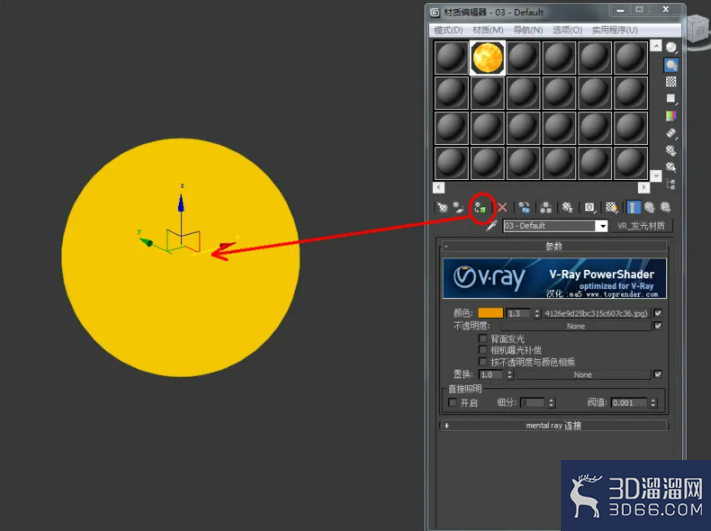
Task: Toggle the checkered Background icon
Action: pos(671,82)
